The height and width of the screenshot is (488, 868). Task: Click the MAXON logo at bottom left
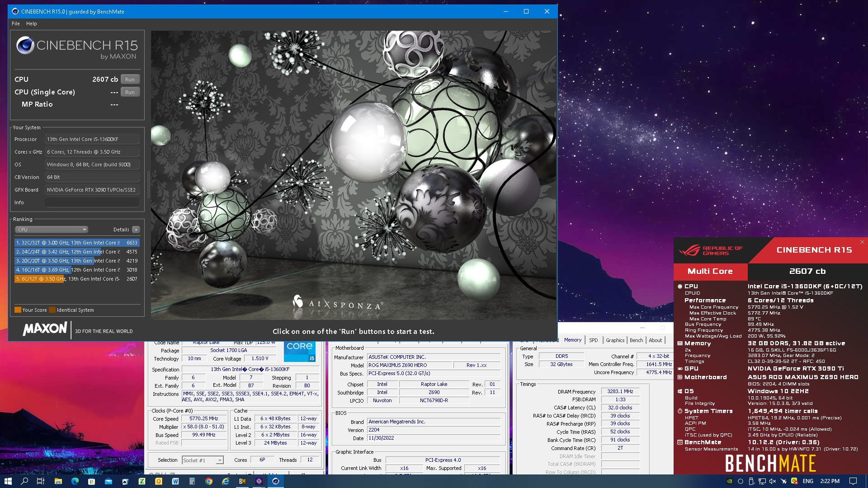(45, 328)
